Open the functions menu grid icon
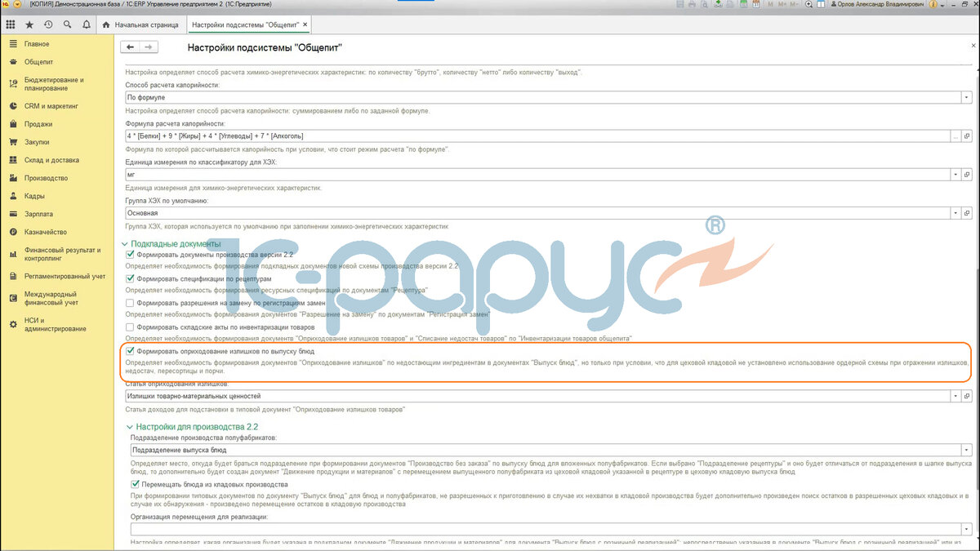Screen dimensions: 980x551 [10, 24]
